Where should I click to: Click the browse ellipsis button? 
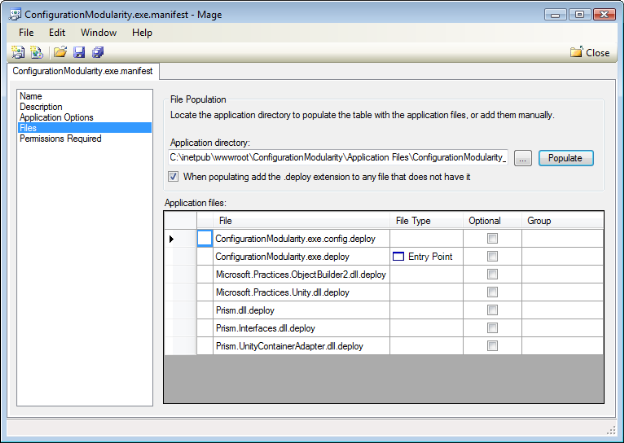(x=523, y=158)
